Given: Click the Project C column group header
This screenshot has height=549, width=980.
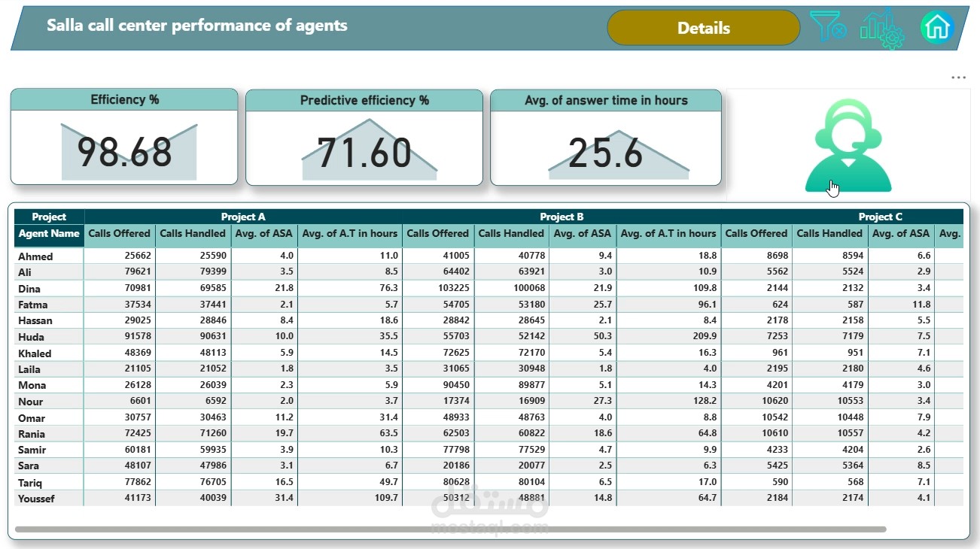Looking at the screenshot, I should pos(880,217).
